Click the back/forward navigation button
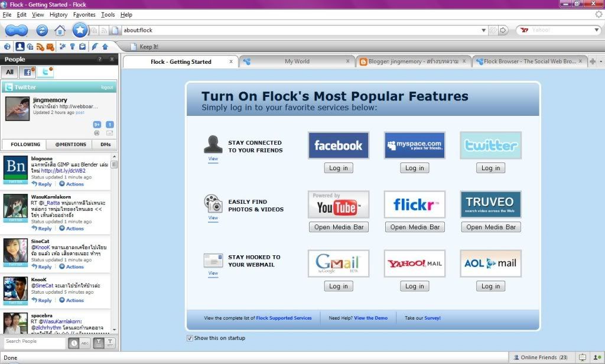 click(16, 30)
